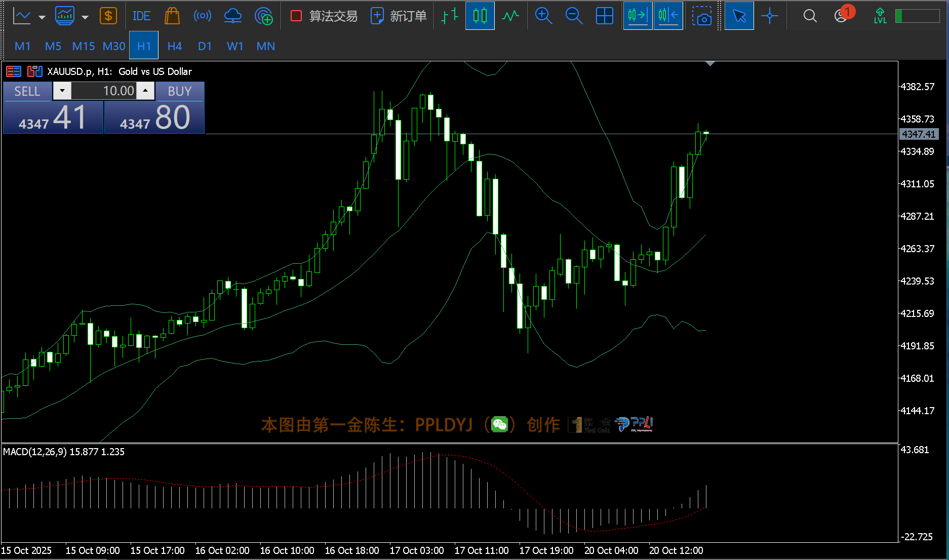
Task: Tile chart windows with grid icon
Action: tap(604, 16)
